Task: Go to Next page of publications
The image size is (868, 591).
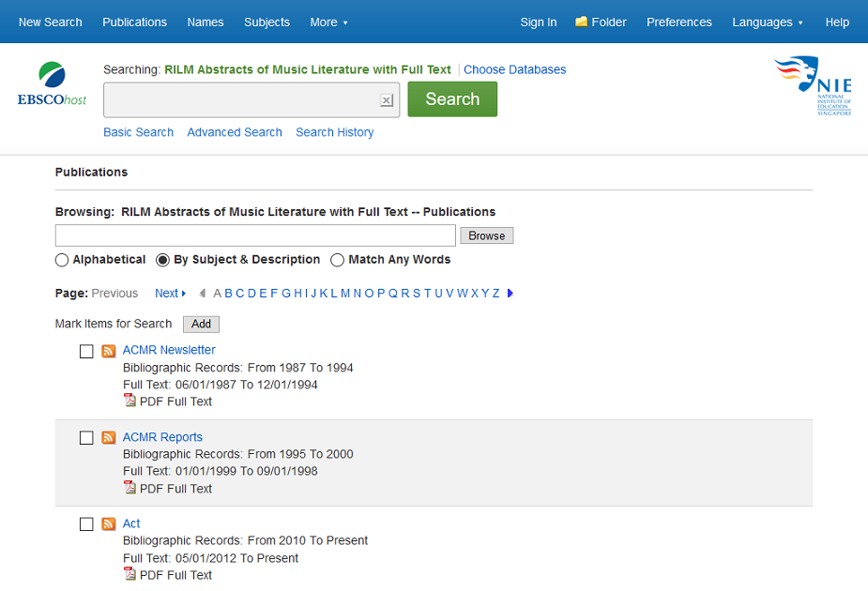Action: [x=170, y=294]
